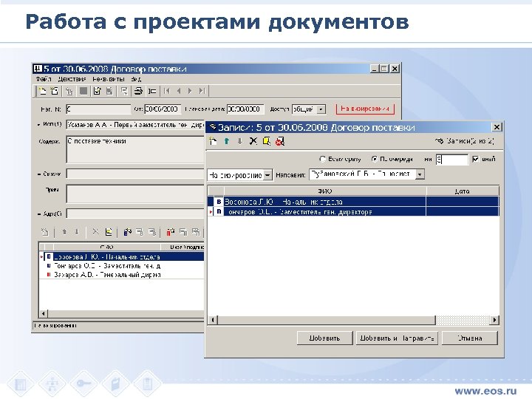Screen dimensions: 532x399
Task: Click the 'Добавить и Направить' button
Action: [x=397, y=338]
